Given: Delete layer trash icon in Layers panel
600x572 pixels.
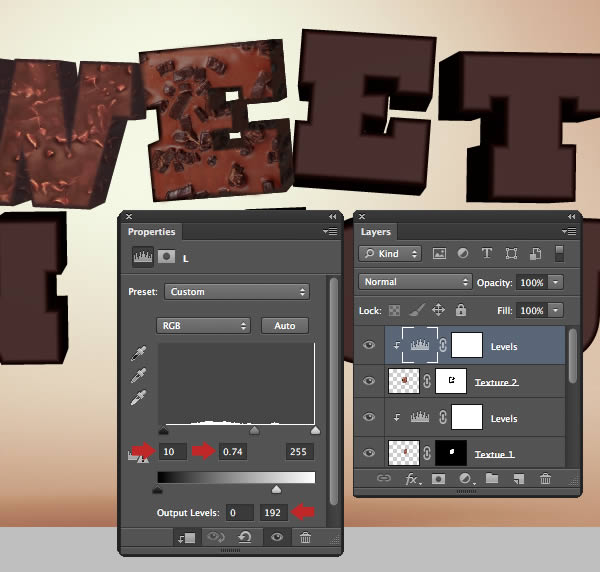Looking at the screenshot, I should coord(545,479).
